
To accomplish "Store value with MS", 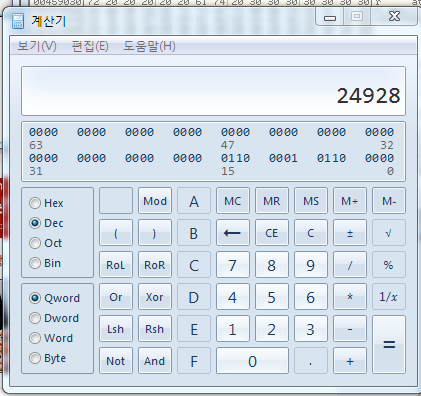I will [x=311, y=201].
